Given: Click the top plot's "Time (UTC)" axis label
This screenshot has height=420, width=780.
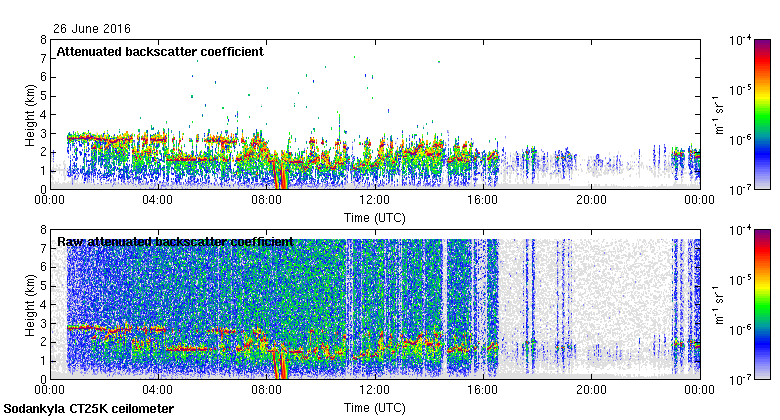Looking at the screenshot, I should pos(375,218).
